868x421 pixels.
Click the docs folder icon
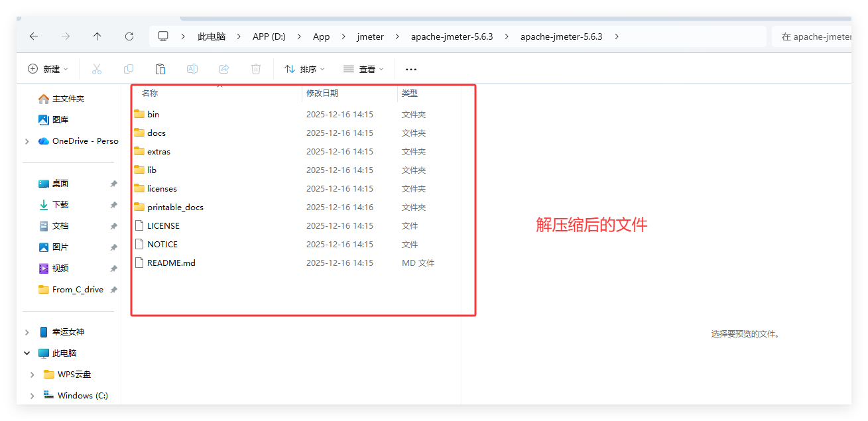[x=139, y=133]
